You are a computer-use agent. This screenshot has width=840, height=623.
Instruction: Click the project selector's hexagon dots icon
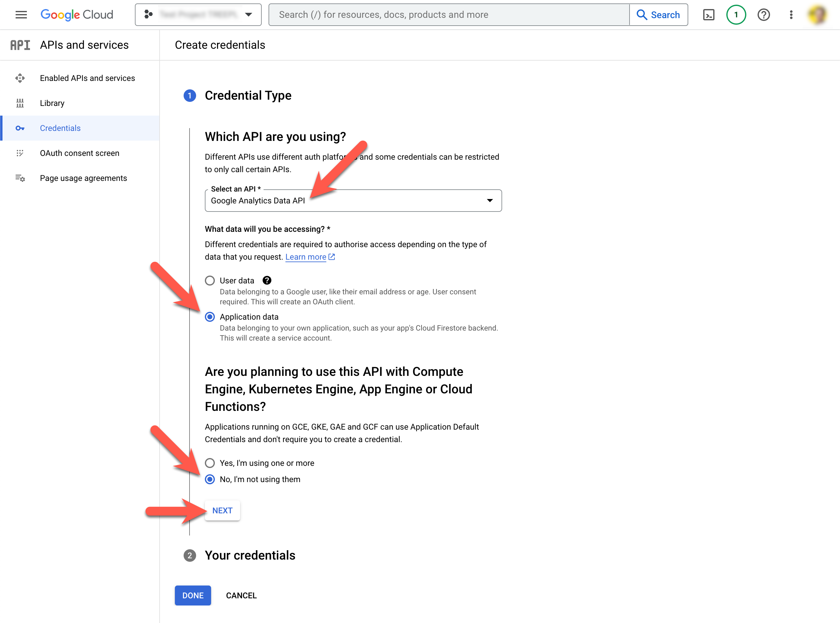tap(148, 15)
